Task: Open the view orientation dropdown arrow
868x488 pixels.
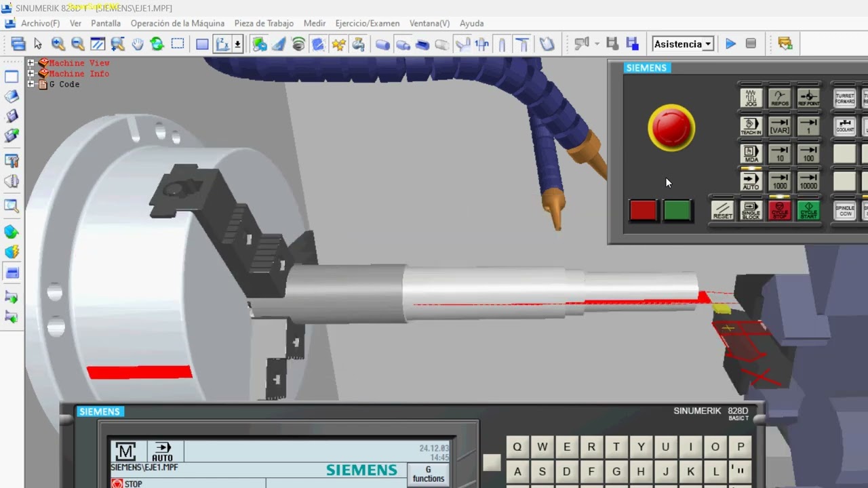Action: coord(237,44)
